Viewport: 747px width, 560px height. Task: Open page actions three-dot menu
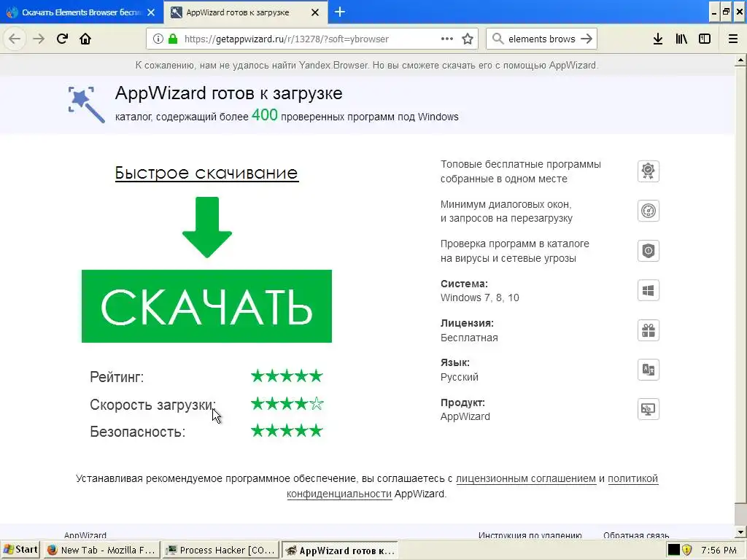click(x=447, y=39)
